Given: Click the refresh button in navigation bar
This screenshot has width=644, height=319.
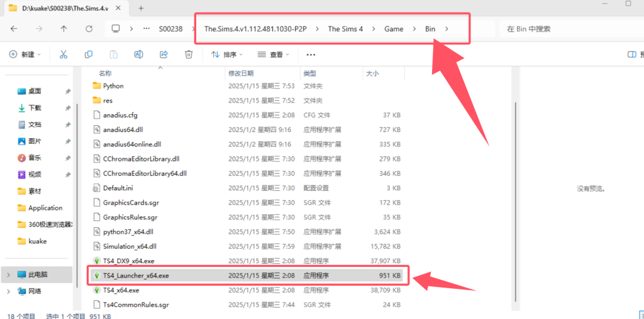Looking at the screenshot, I should coord(89,29).
